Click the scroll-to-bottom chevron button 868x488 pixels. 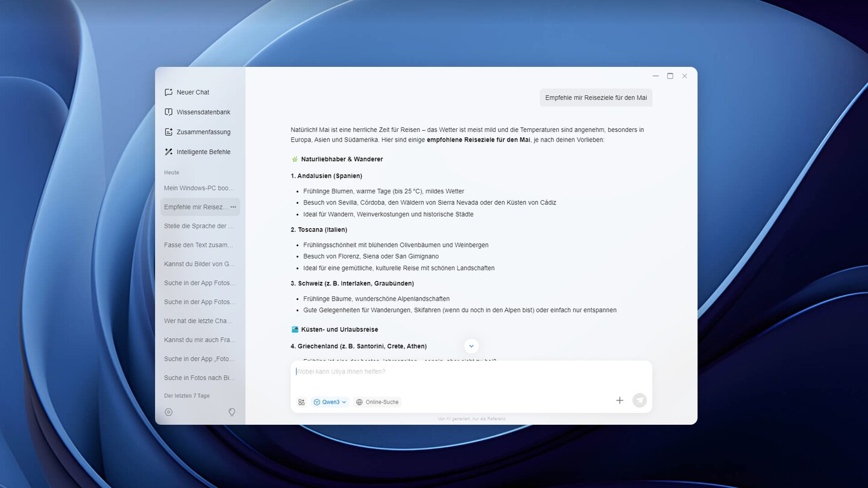click(471, 346)
